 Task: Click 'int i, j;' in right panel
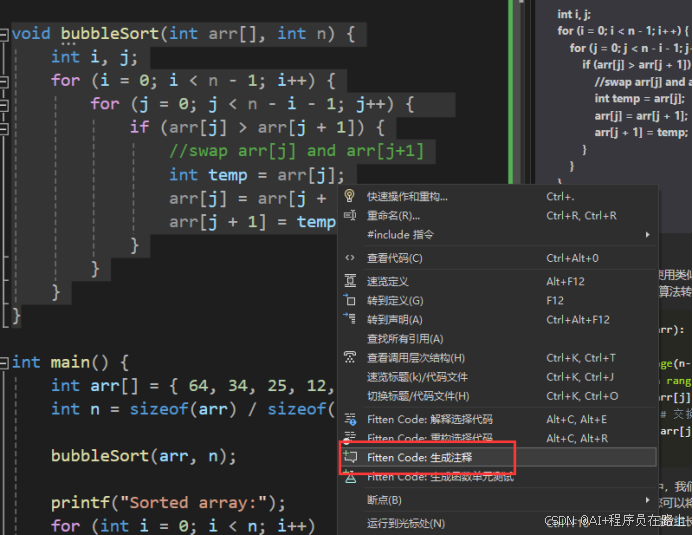point(574,15)
